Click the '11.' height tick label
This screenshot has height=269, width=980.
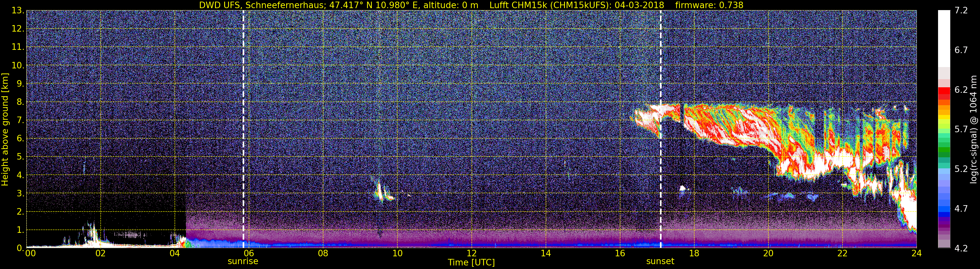(18, 47)
